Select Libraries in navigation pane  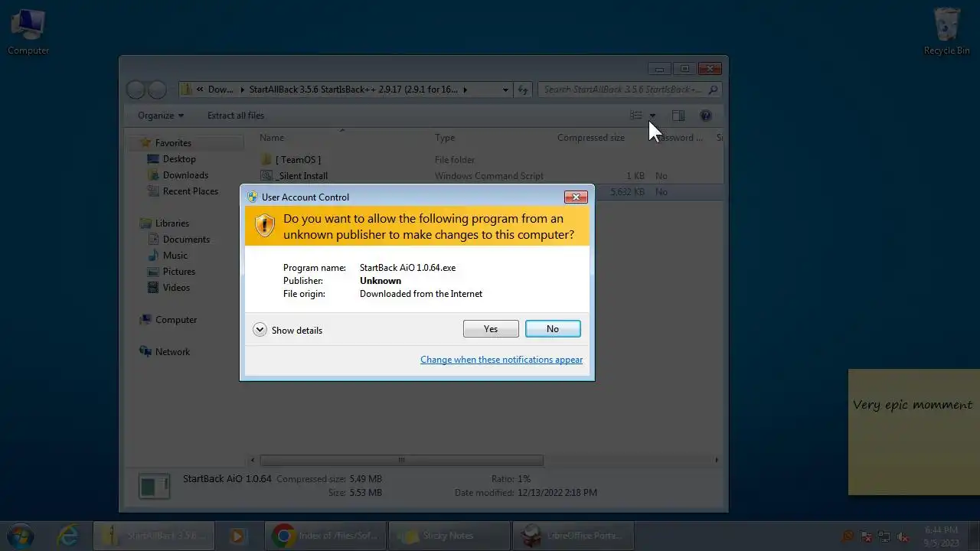[171, 223]
